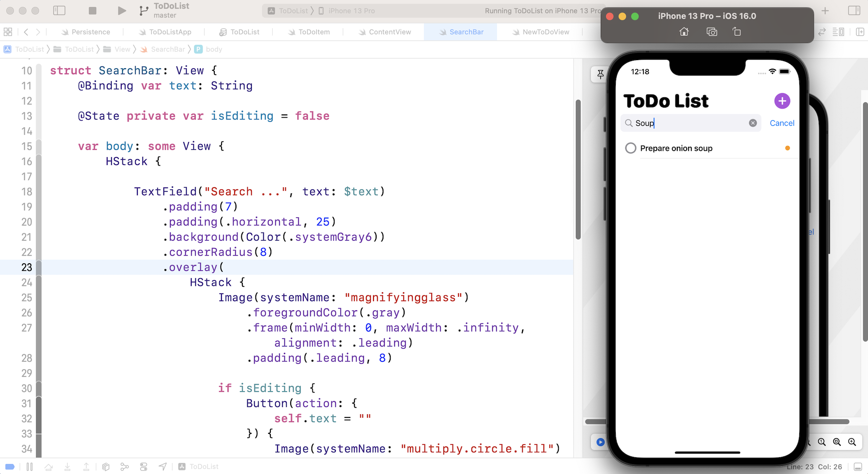Run the app with the play button
This screenshot has width=868, height=474.
click(x=121, y=10)
